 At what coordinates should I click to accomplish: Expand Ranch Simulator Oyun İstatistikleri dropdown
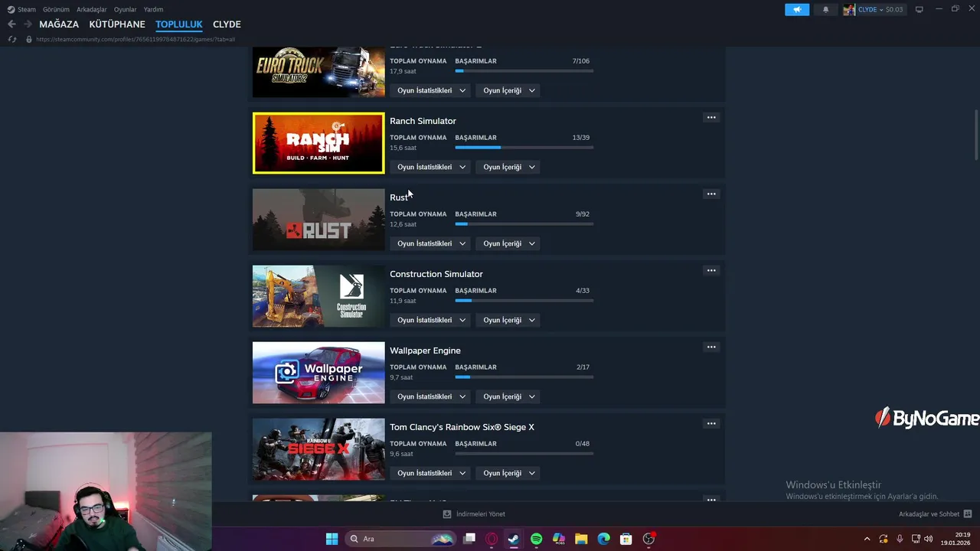pos(431,167)
